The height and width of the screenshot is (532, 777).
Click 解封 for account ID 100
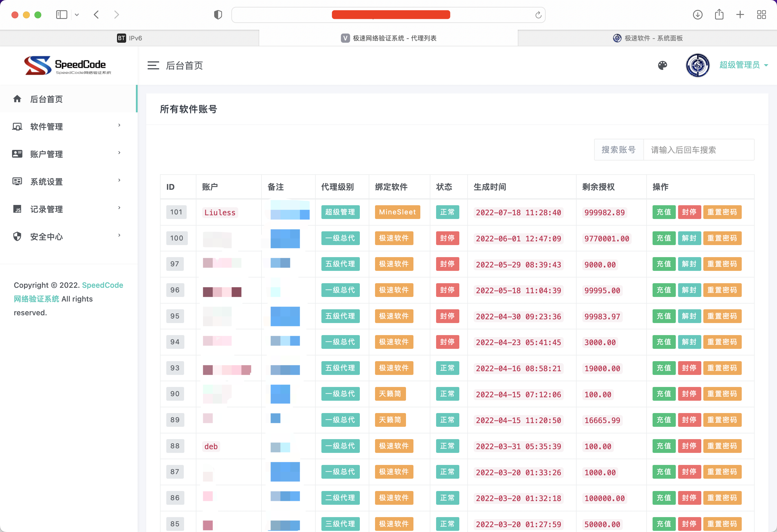(x=689, y=238)
